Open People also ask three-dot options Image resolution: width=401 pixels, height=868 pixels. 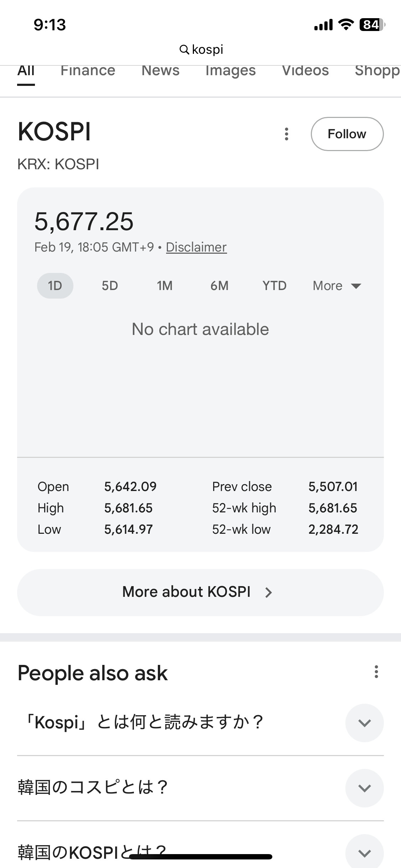(x=376, y=672)
